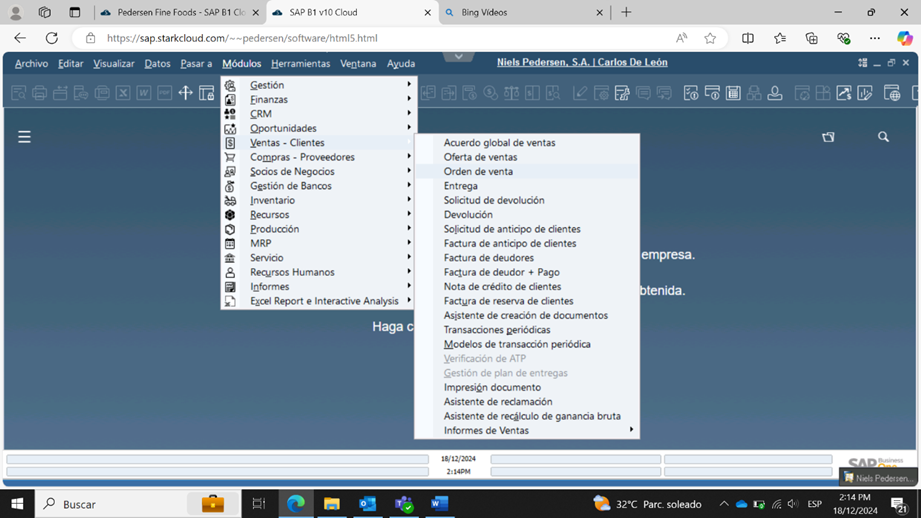Image resolution: width=921 pixels, height=518 pixels.
Task: Click the Target Document toolbar icon
Action: tap(449, 93)
